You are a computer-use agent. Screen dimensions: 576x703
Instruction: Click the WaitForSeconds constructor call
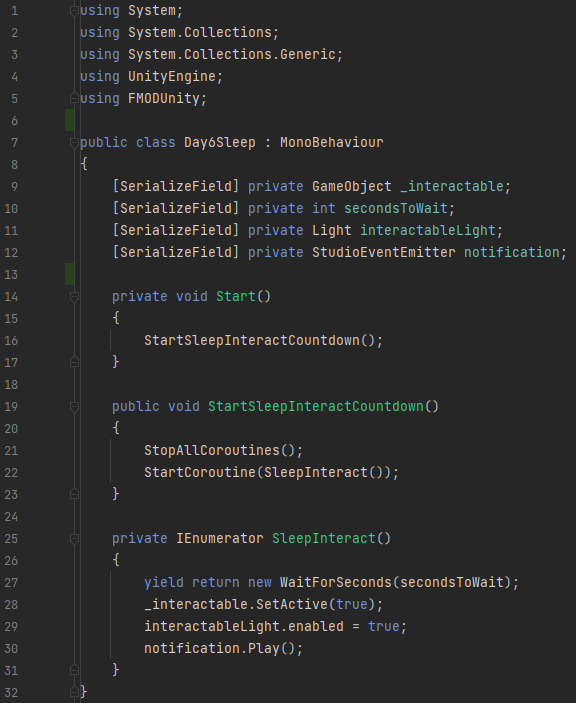pos(336,582)
